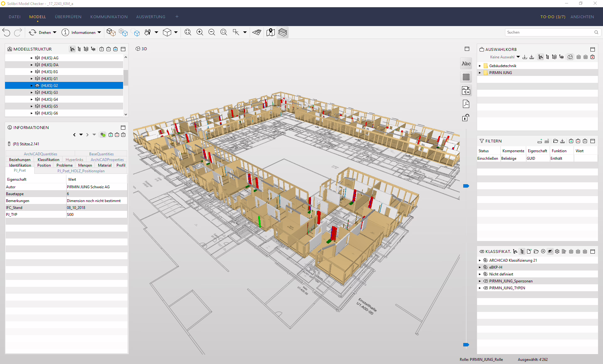Switch to the Mengen info tab
Viewport: 603px width, 364px height.
(85, 165)
